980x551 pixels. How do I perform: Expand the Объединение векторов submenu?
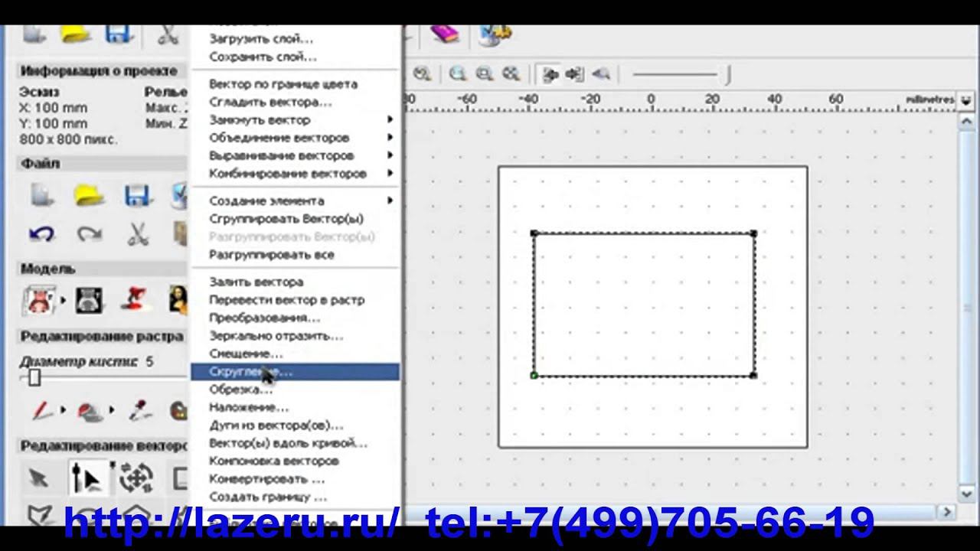295,138
